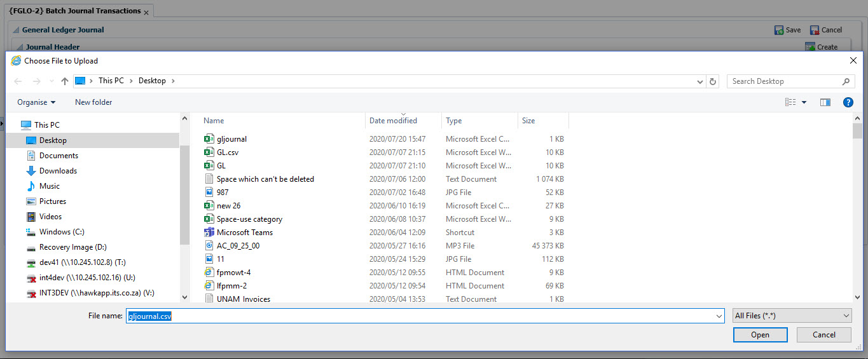Select Downloads in the navigation pane
Viewport: 868px width, 359px height.
(x=58, y=171)
